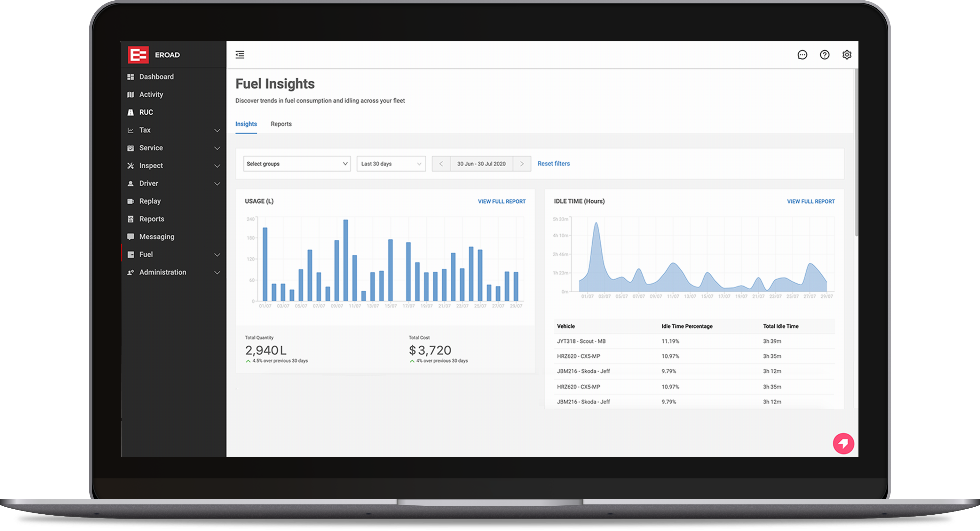Screen dimensions: 980x531
Task: Collapse the sidebar using hamburger menu icon
Action: pos(240,55)
